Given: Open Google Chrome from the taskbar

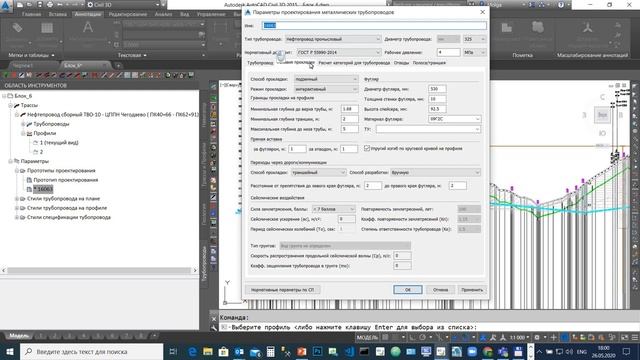Looking at the screenshot, I should (x=487, y=351).
